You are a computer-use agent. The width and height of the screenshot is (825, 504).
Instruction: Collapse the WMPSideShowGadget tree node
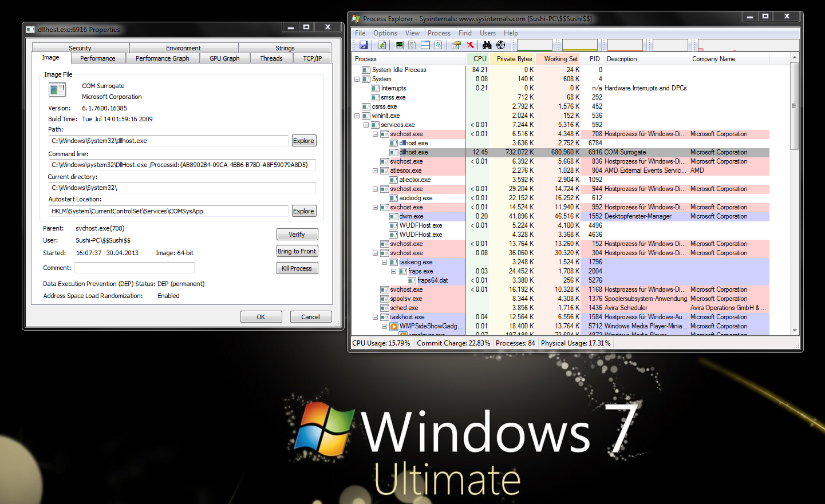[384, 326]
